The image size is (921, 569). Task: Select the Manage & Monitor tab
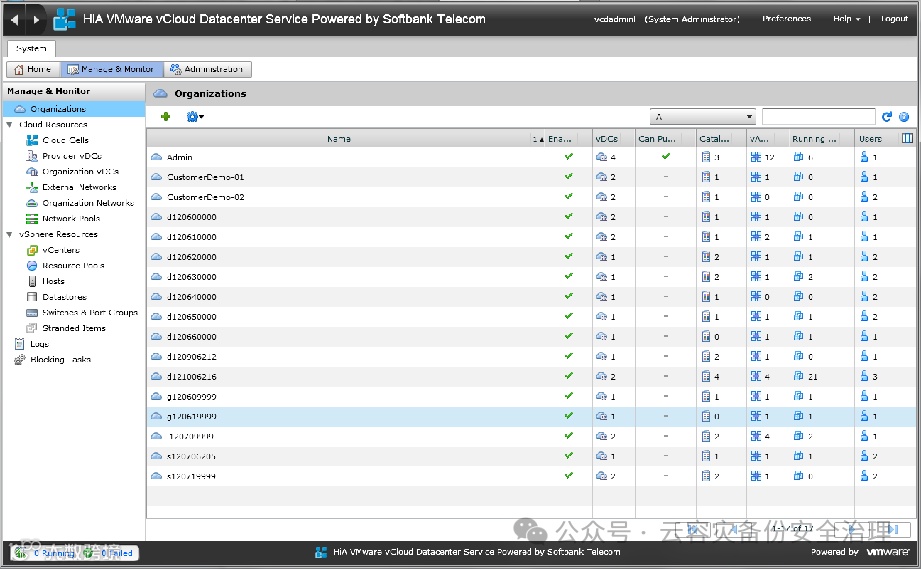click(112, 69)
